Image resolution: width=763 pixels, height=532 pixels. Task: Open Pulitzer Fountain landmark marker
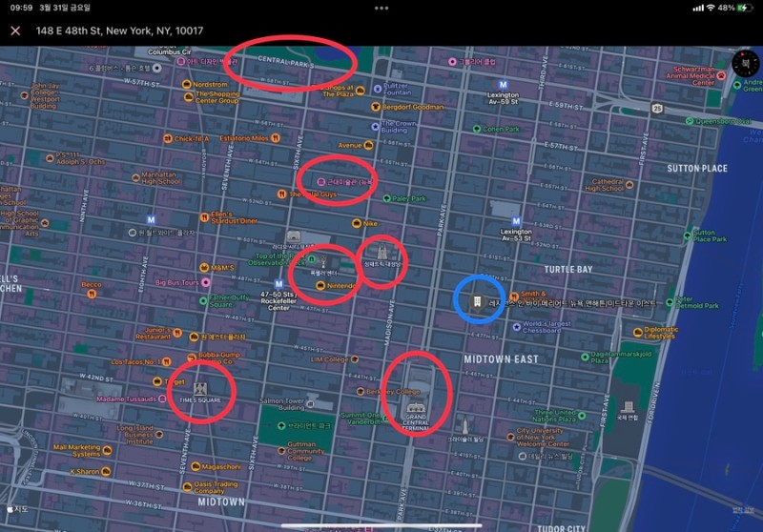point(377,89)
